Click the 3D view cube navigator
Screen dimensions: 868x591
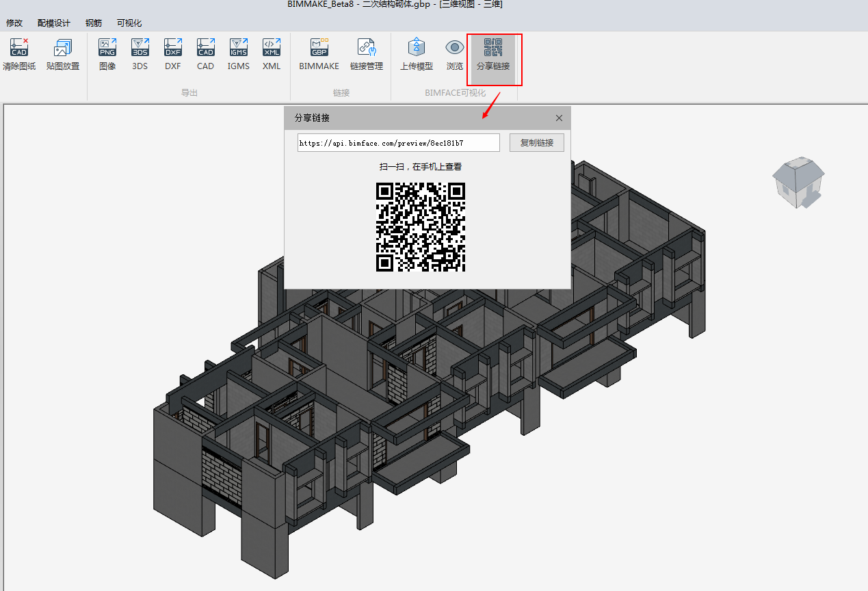click(798, 182)
